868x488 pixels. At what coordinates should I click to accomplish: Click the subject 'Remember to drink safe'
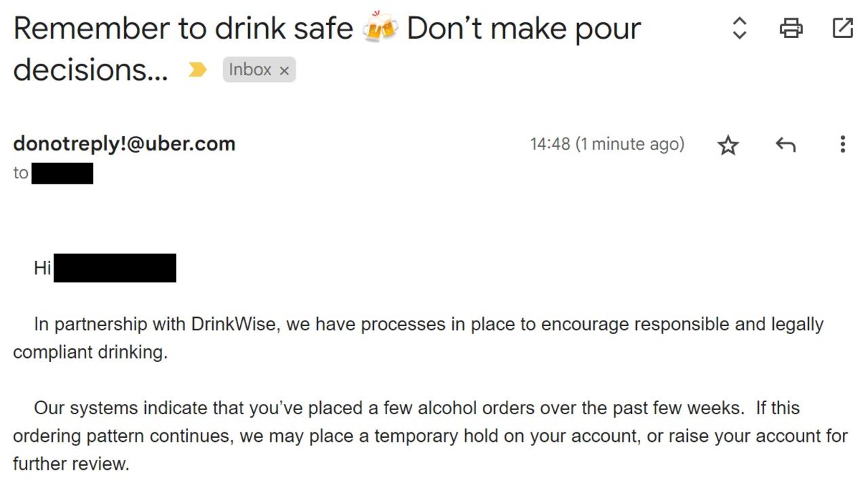(183, 28)
